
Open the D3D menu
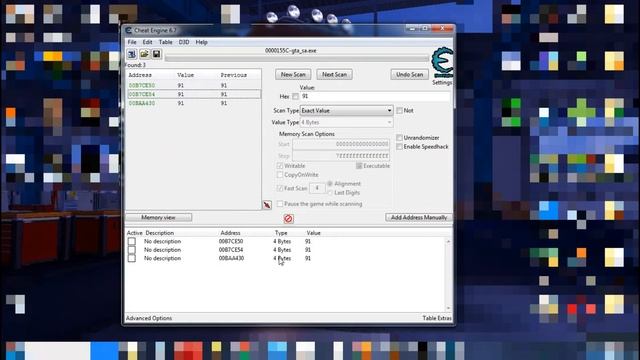pyautogui.click(x=184, y=42)
